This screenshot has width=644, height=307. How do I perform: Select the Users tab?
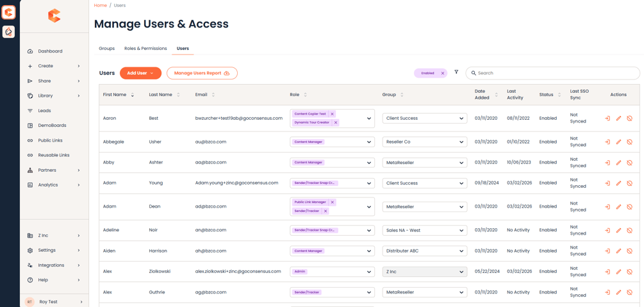pyautogui.click(x=183, y=49)
